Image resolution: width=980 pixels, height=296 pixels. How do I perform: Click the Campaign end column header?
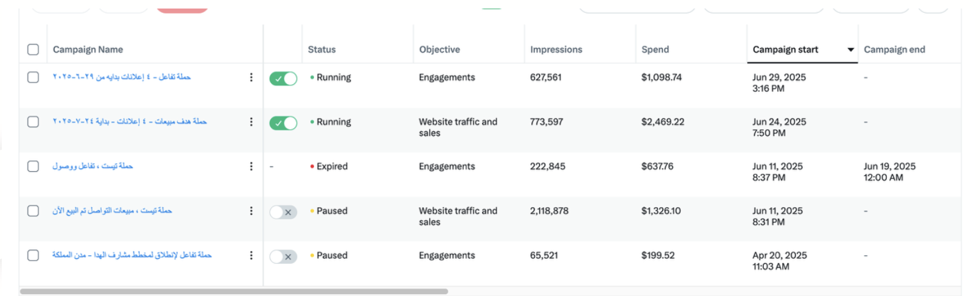[x=894, y=49]
